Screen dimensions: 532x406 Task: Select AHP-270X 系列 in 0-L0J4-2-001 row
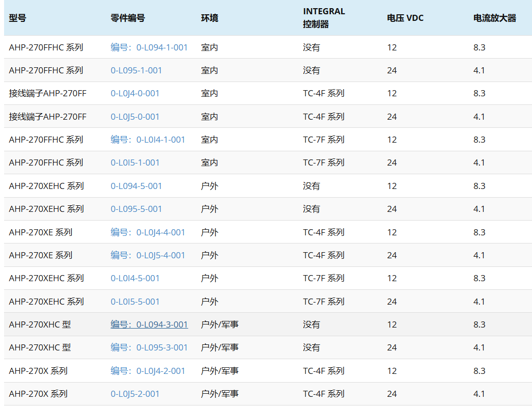pos(38,371)
